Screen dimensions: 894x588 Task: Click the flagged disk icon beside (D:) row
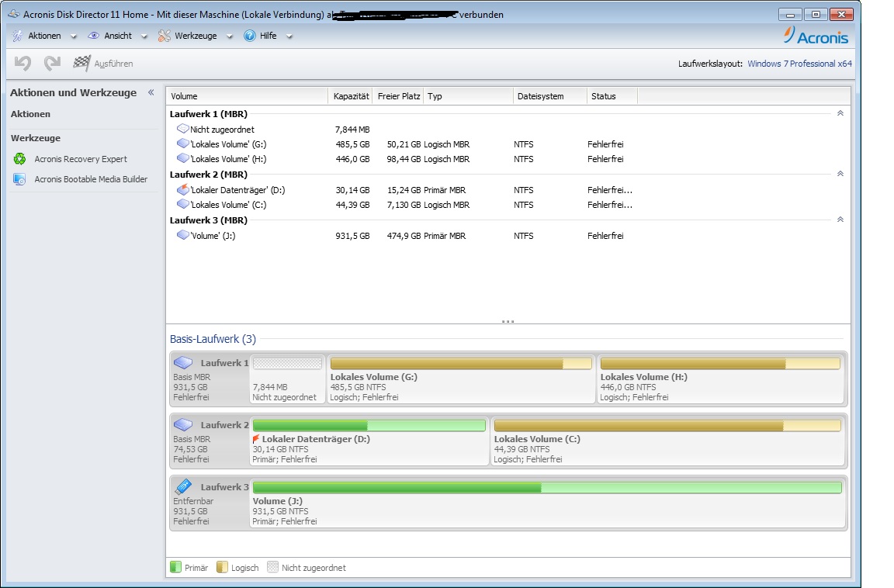pos(182,189)
